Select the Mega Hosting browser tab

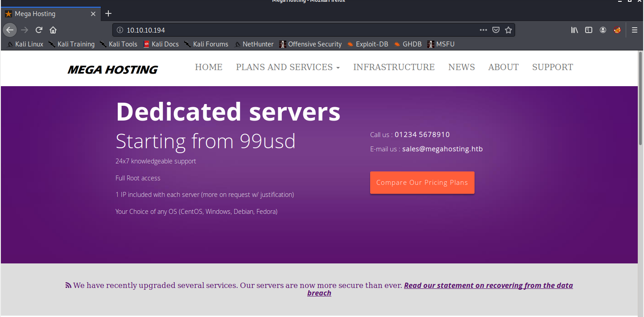pos(50,14)
